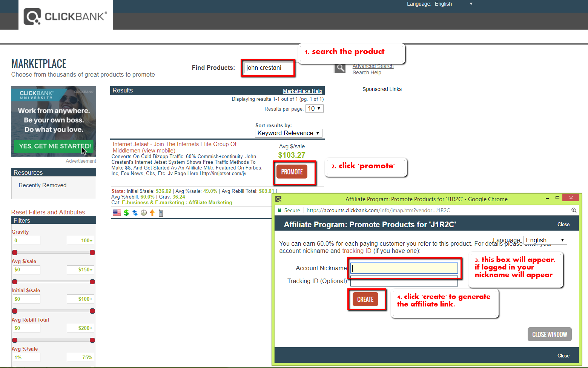Image resolution: width=588 pixels, height=368 pixels.
Task: Click the Avg Rebill Total slider right handle
Action: coord(92,340)
